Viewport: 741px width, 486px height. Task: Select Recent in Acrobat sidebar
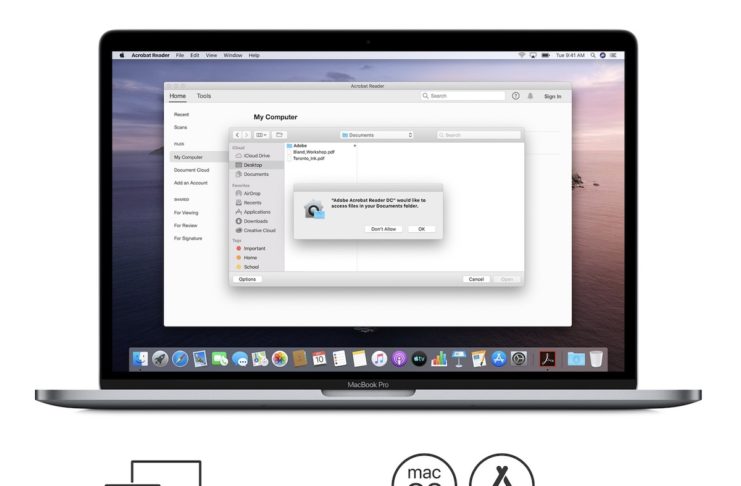pos(181,114)
